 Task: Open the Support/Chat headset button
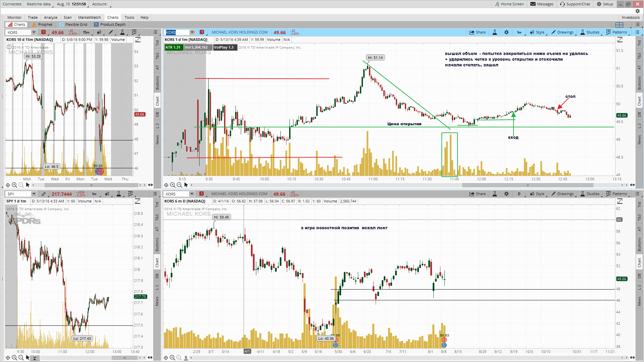[x=575, y=4]
